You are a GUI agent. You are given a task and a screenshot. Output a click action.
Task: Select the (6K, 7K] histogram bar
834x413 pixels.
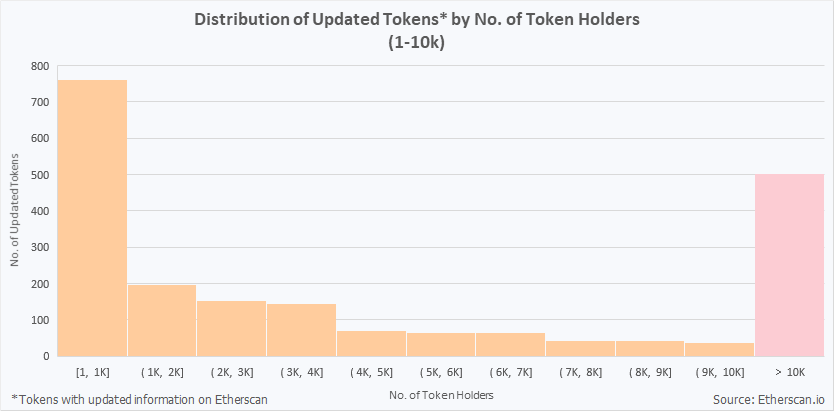click(510, 344)
